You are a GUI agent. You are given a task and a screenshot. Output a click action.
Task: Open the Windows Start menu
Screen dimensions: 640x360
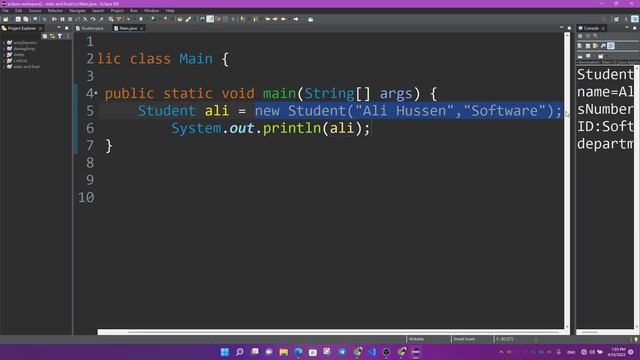pyautogui.click(x=224, y=352)
